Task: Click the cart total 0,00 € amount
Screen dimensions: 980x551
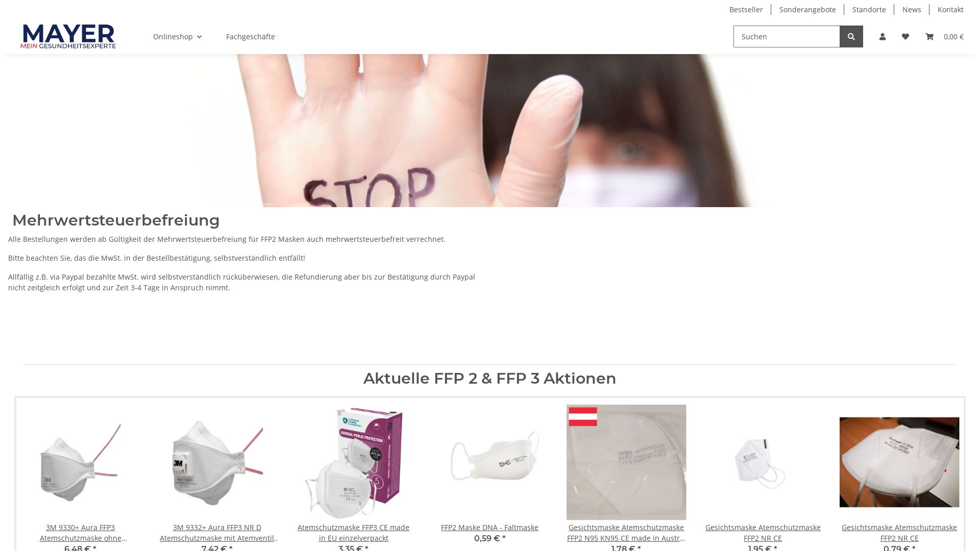Action: click(953, 37)
